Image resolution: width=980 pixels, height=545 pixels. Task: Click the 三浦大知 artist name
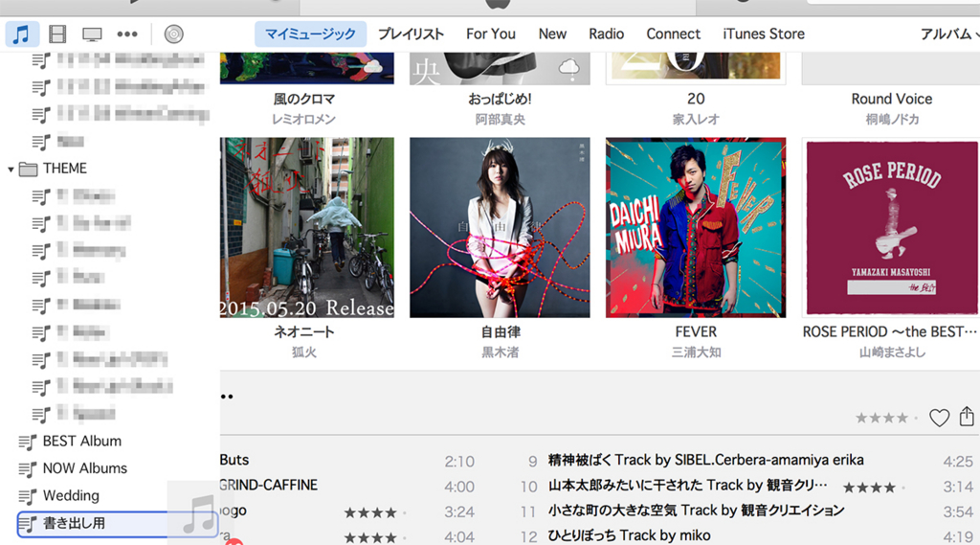(x=696, y=352)
